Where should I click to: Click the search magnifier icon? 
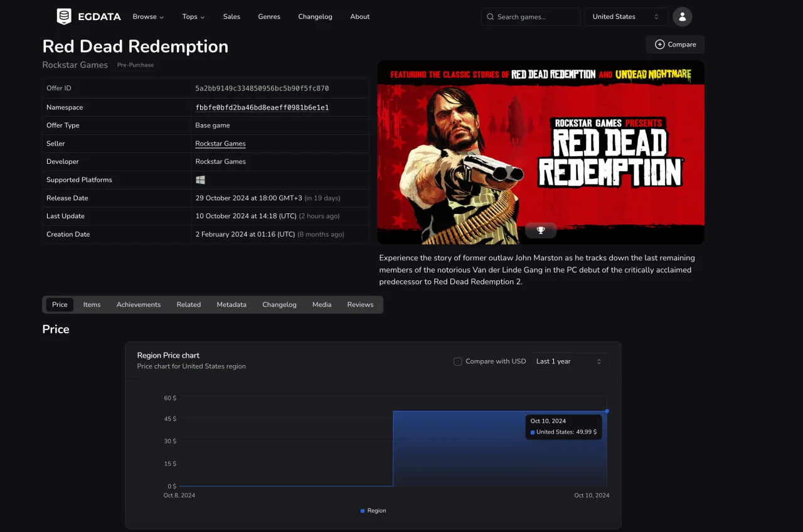pyautogui.click(x=490, y=17)
